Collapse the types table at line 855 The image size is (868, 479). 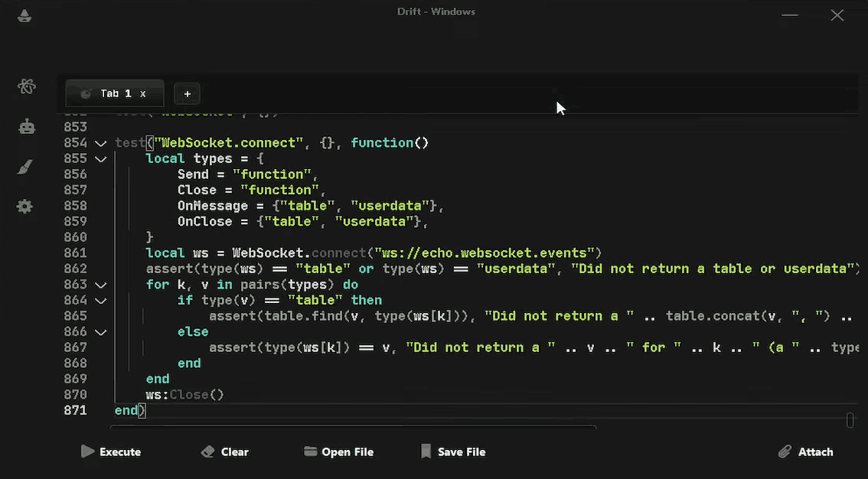coord(100,159)
